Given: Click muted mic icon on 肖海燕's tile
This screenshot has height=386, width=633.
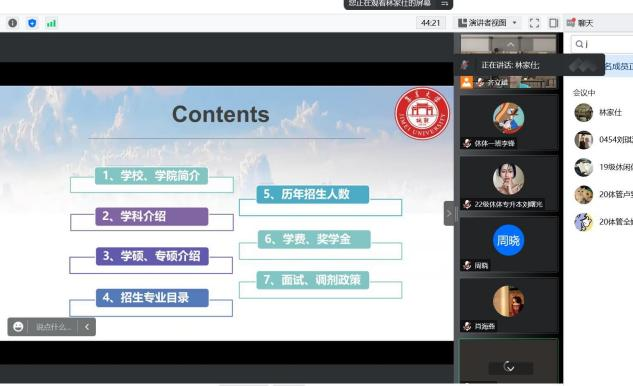Looking at the screenshot, I should 467,326.
